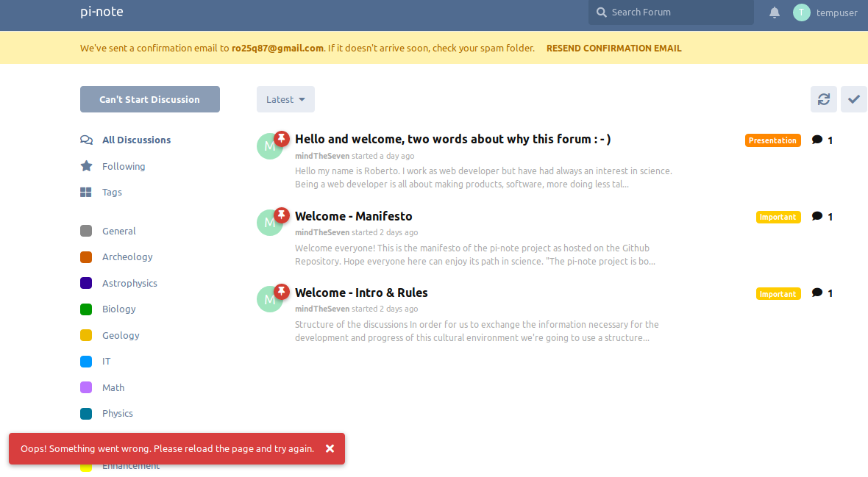The image size is (868, 477).
Task: Click the ro25q87@gmail.com email address
Action: [277, 49]
